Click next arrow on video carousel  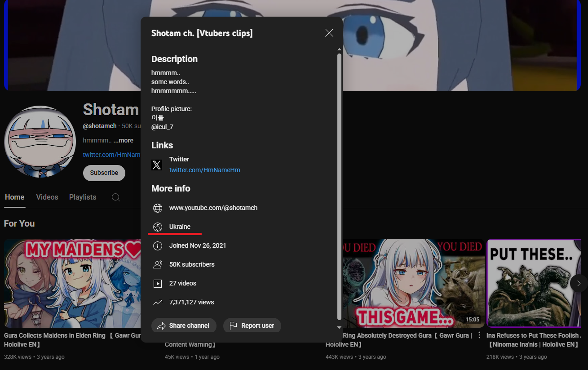pyautogui.click(x=579, y=283)
